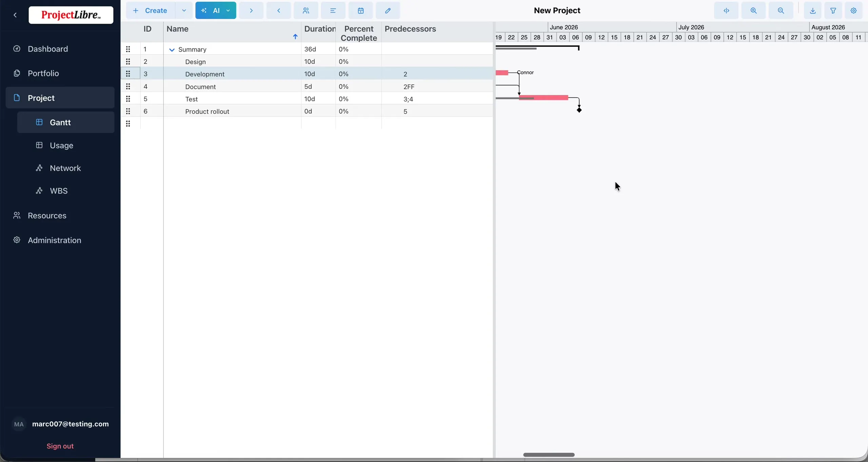
Task: Open the calendar toolbar icon
Action: (x=361, y=11)
